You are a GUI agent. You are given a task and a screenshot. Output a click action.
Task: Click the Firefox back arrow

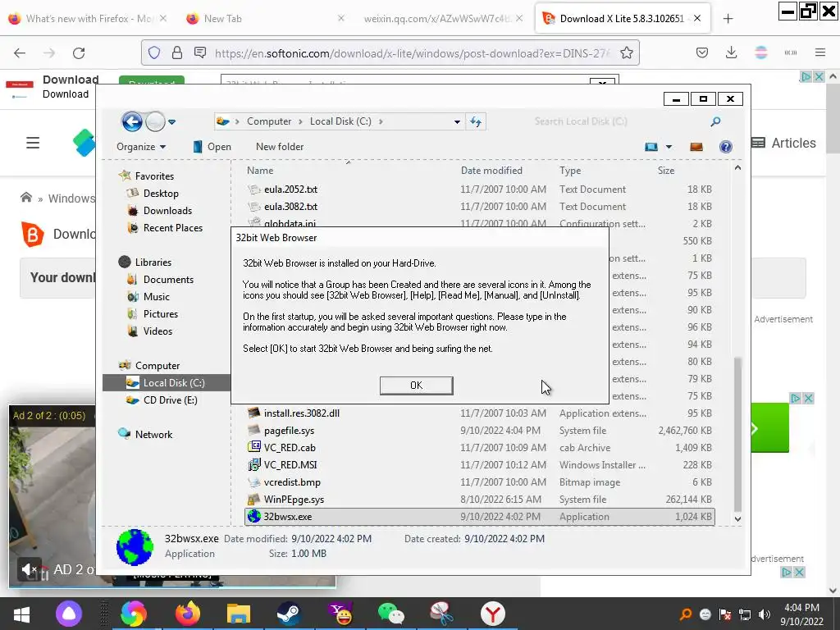[x=20, y=52]
